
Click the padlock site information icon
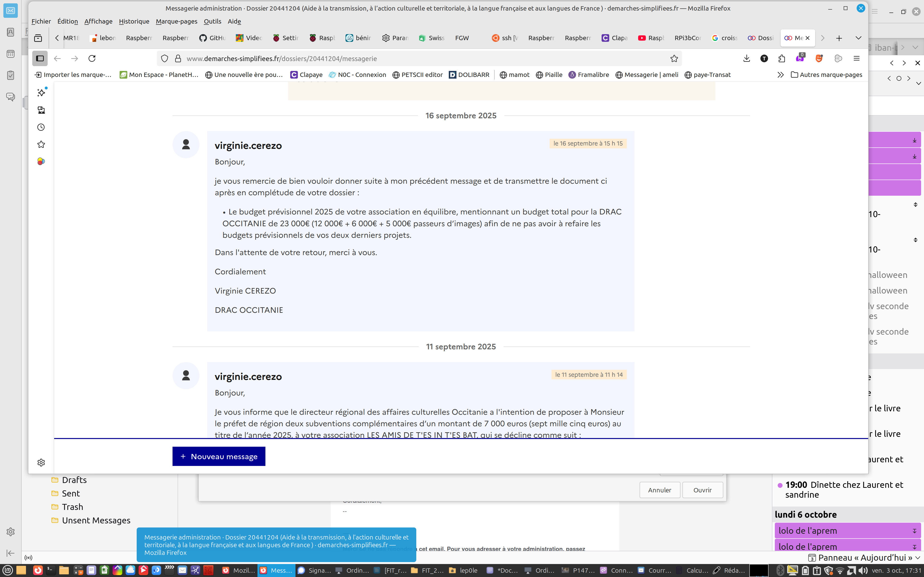pos(178,58)
